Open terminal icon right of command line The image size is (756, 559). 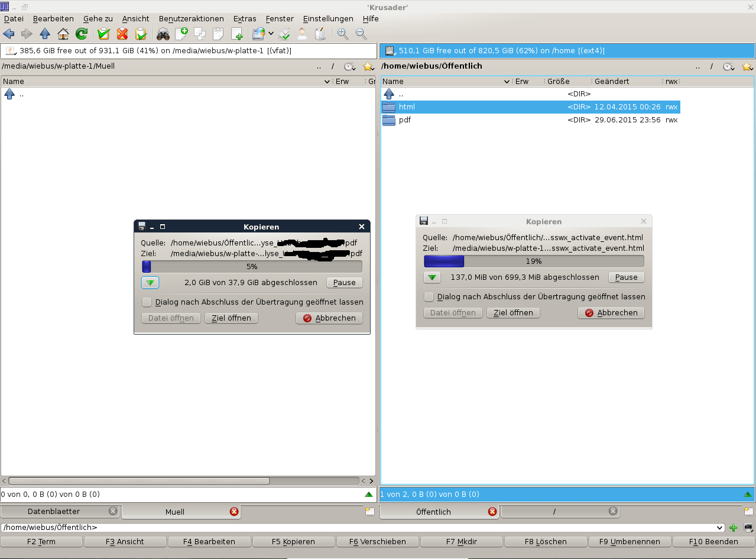click(x=749, y=528)
